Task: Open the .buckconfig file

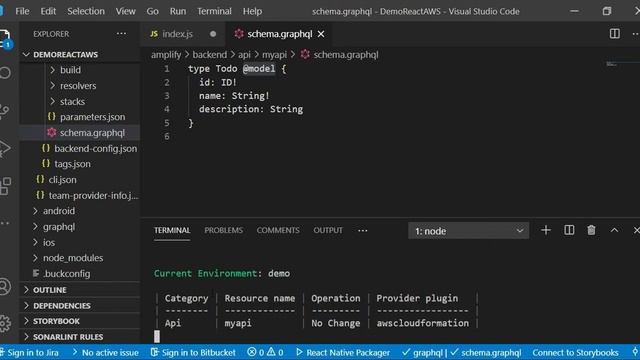Action: click(80, 274)
